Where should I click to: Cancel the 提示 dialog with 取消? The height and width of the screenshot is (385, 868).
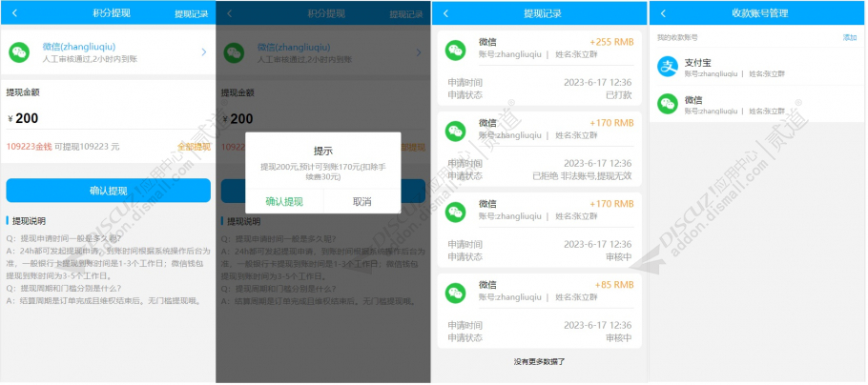(362, 201)
